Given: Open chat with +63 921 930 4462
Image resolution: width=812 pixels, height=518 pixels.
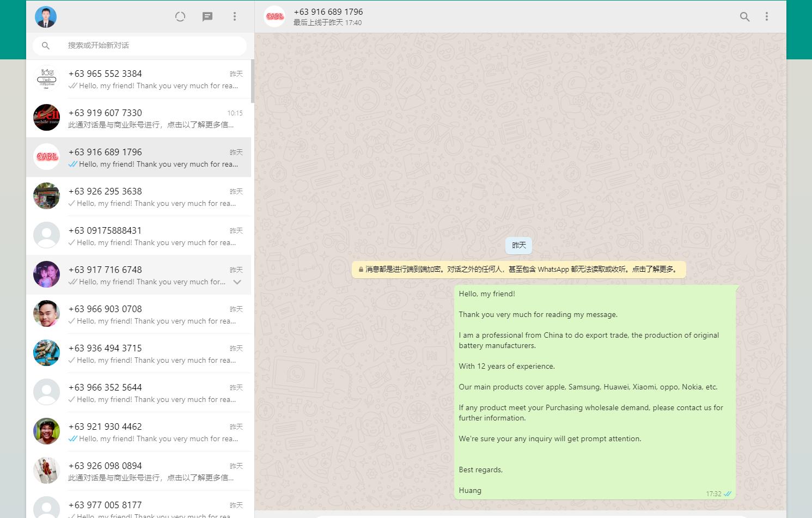Looking at the screenshot, I should [139, 432].
